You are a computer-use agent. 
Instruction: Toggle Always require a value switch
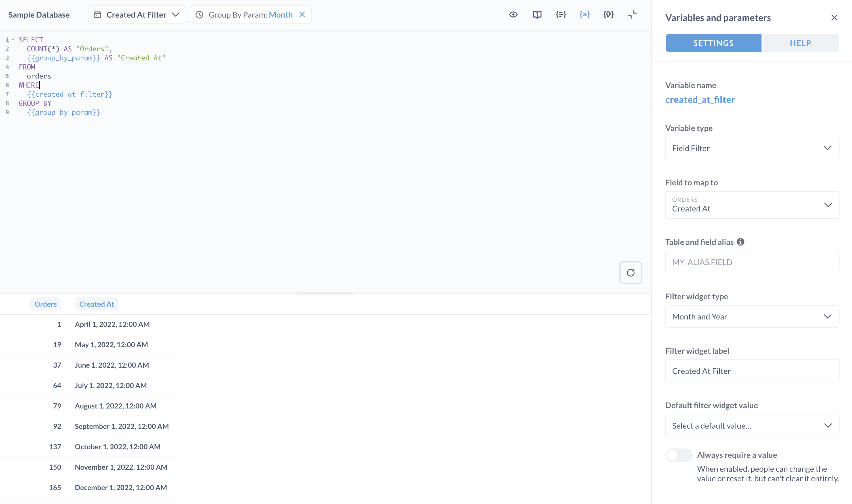pos(678,455)
